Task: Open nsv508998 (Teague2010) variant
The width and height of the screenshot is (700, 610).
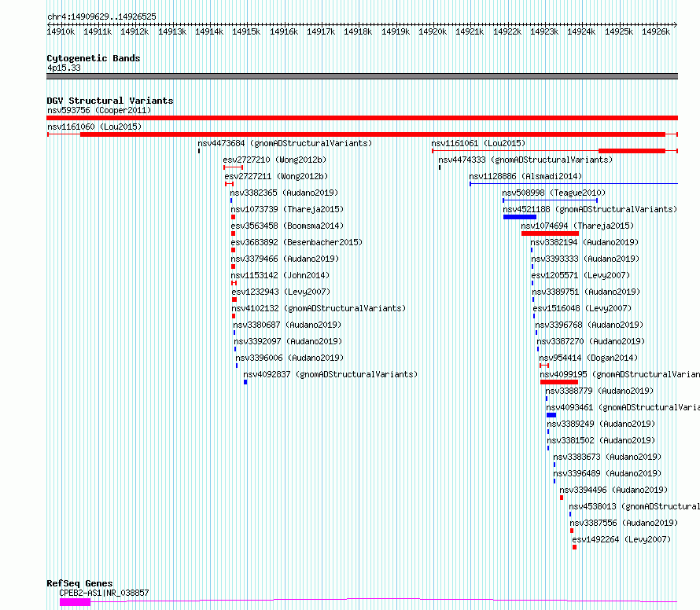Action: [554, 193]
